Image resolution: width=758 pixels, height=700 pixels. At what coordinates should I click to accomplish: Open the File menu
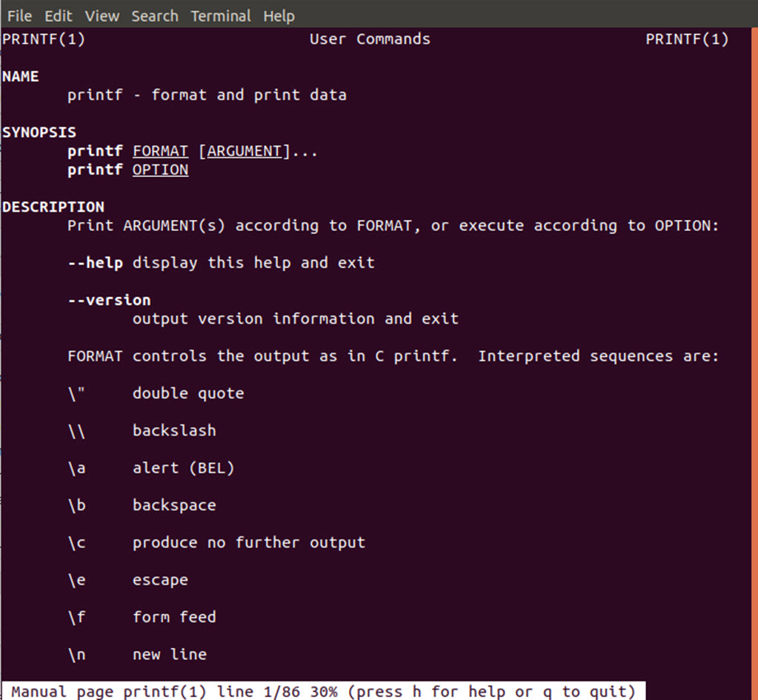(20, 16)
